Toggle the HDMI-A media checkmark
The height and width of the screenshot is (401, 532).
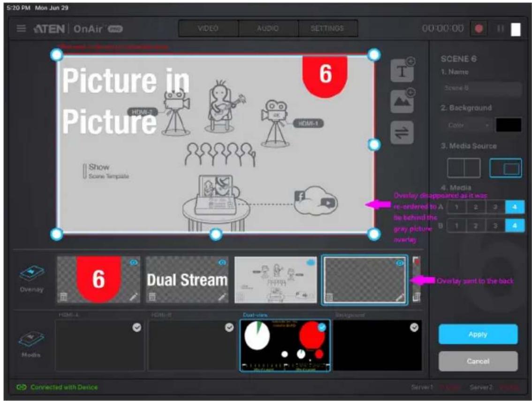(137, 327)
